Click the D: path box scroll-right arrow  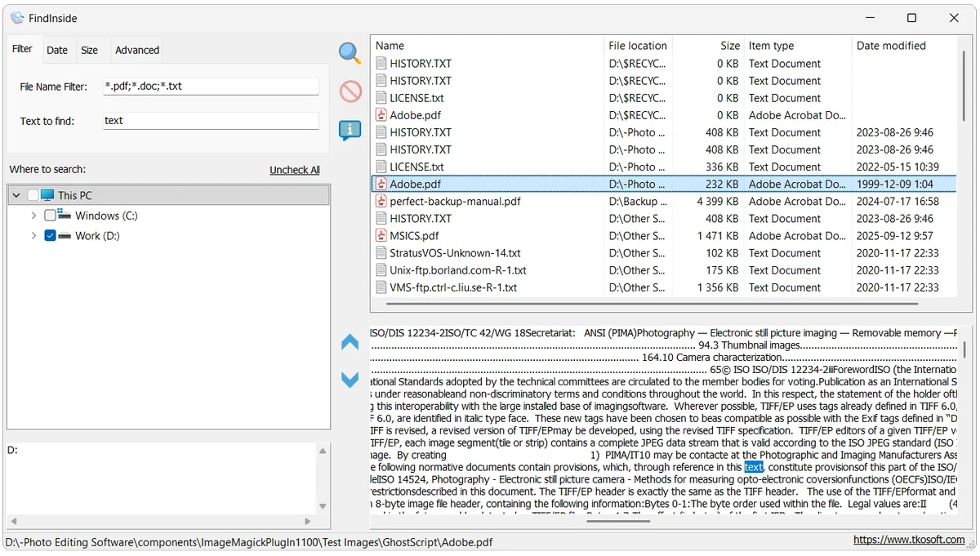308,521
